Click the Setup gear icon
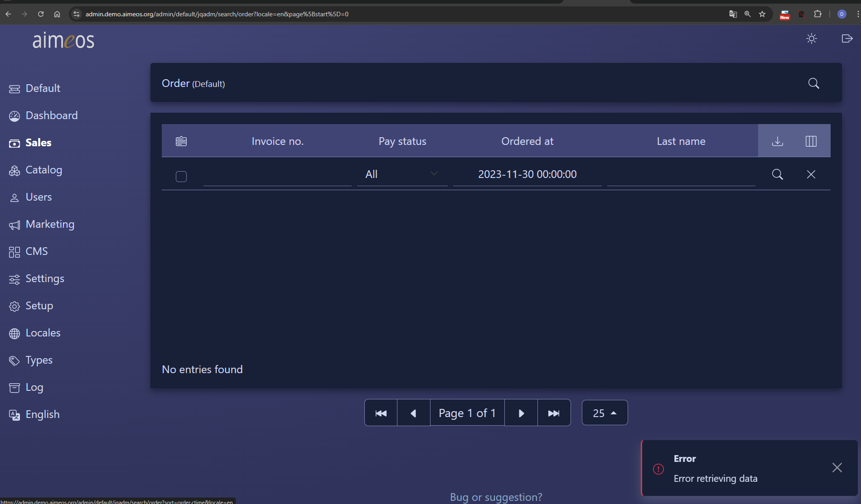The height and width of the screenshot is (504, 861). point(15,307)
